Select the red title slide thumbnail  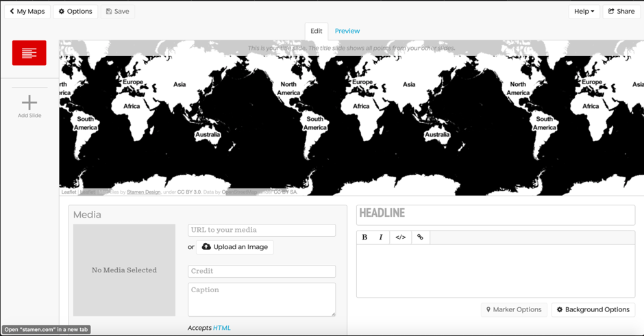29,53
